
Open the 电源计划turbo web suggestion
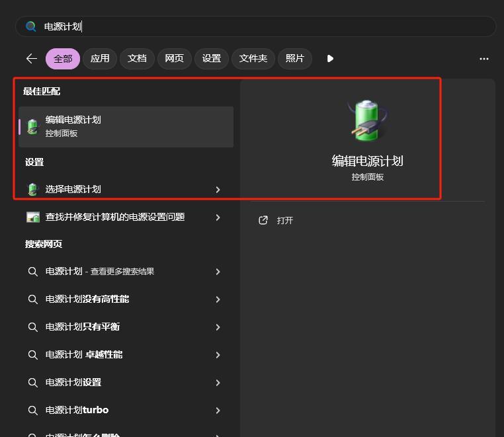coord(77,411)
